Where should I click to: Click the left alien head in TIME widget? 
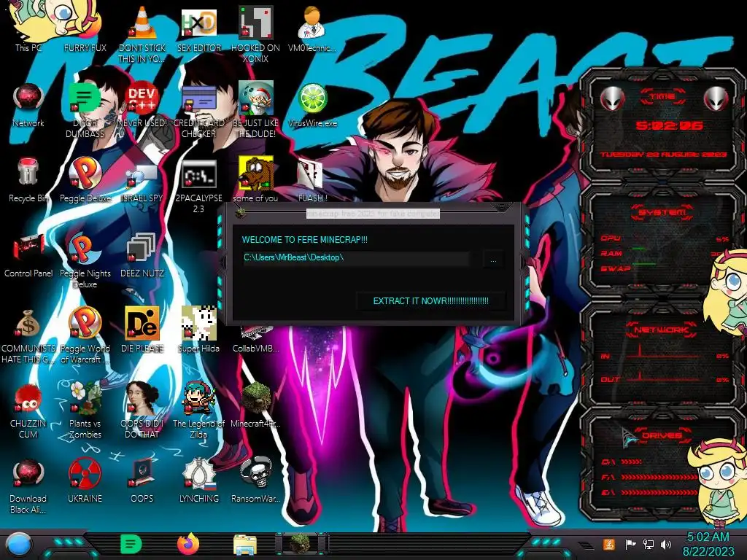(x=612, y=98)
